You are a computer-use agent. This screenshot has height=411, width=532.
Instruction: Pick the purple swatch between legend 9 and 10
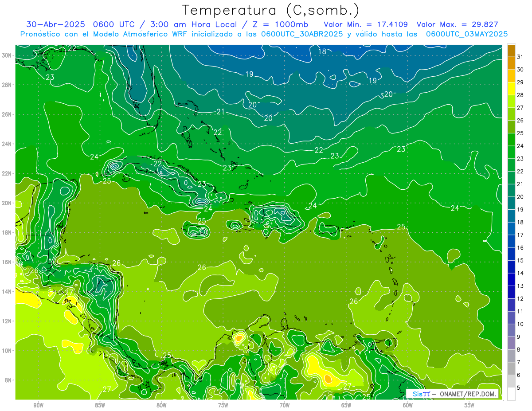click(511, 330)
